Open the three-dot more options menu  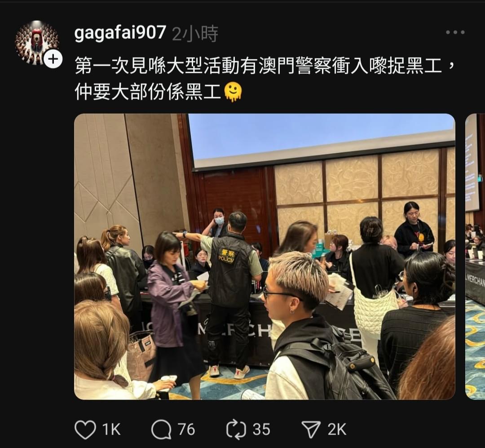[455, 32]
